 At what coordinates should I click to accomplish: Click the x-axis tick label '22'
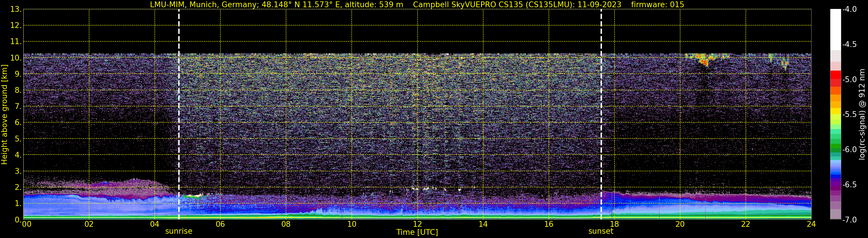746,224
